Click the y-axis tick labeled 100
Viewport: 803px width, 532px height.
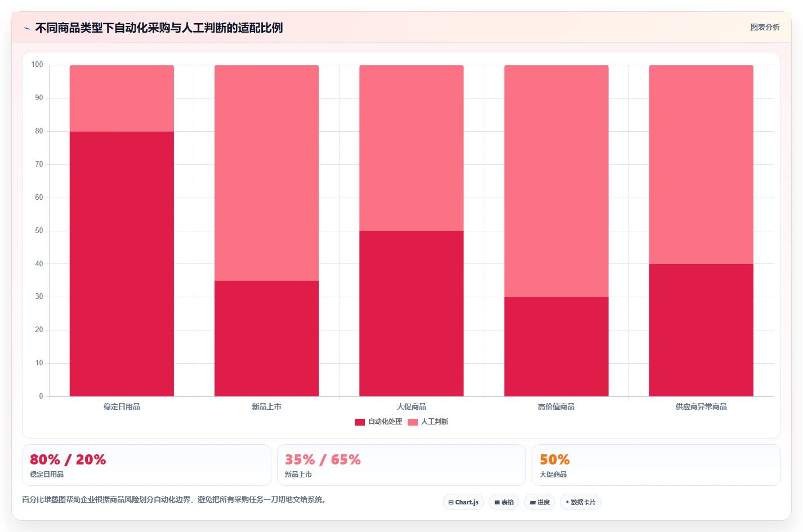tap(37, 65)
